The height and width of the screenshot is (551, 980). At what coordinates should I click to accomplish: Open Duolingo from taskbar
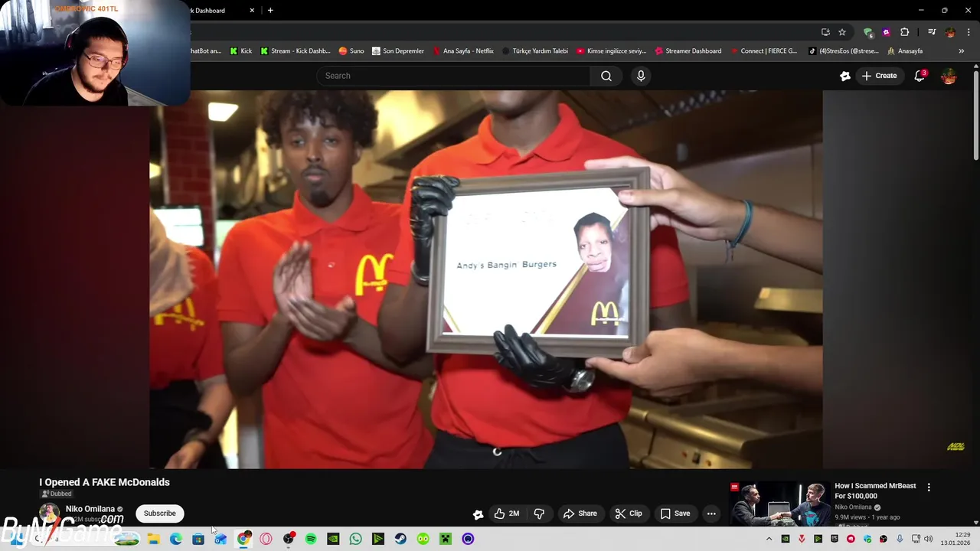coord(423,540)
